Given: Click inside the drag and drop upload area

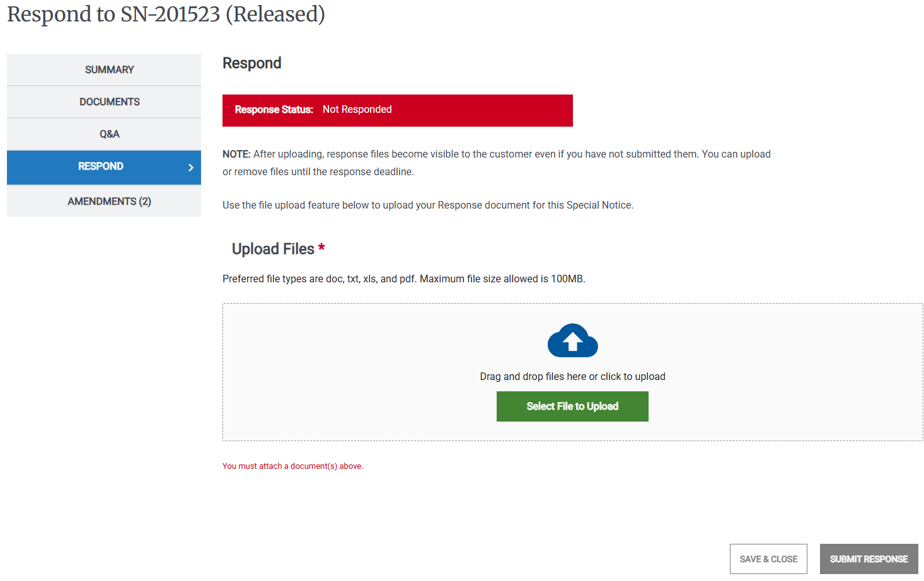Looking at the screenshot, I should pos(572,372).
